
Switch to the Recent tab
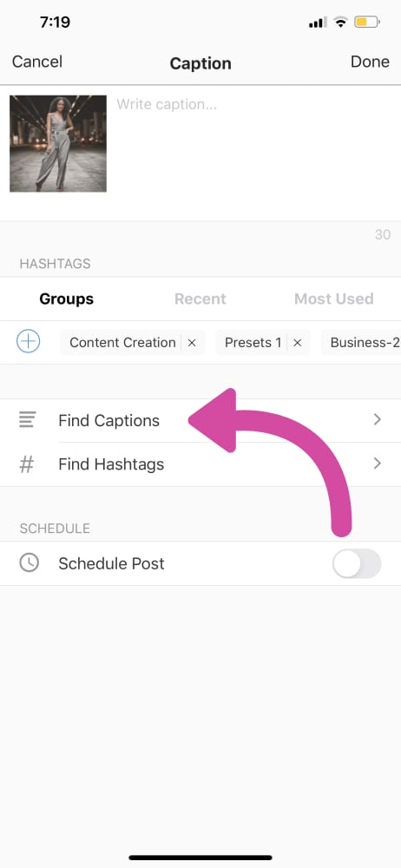(x=200, y=299)
